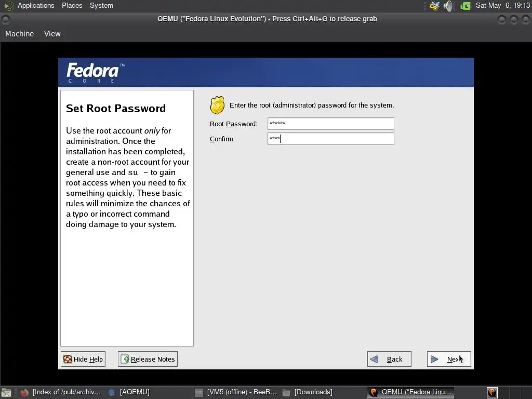Switch to VM5 (offline) BeeB taskbar window
The width and height of the screenshot is (532, 399).
(236, 392)
